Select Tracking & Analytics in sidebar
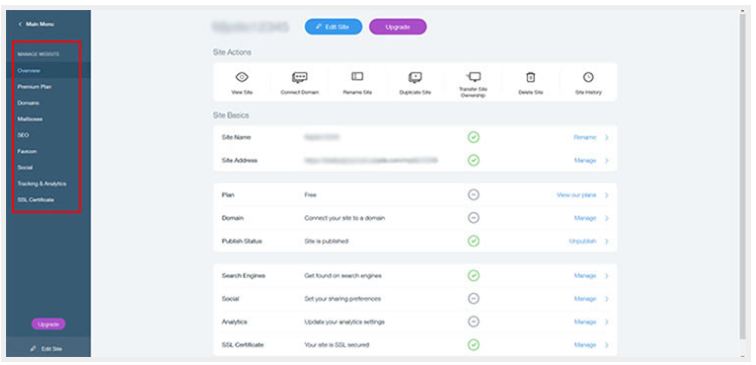The height and width of the screenshot is (365, 756). pyautogui.click(x=42, y=184)
